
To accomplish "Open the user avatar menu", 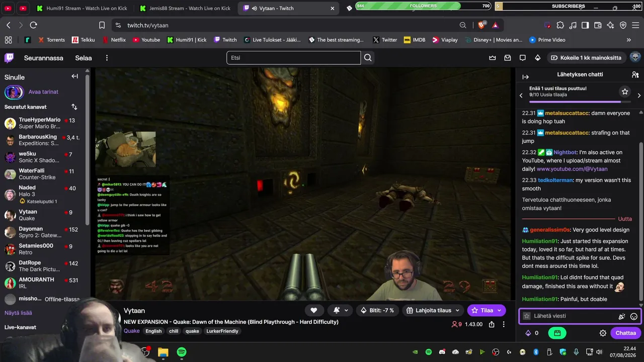I will click(x=635, y=57).
